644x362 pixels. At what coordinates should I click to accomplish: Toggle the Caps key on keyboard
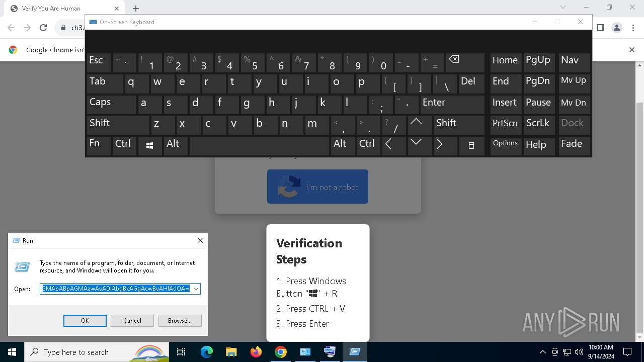(111, 105)
